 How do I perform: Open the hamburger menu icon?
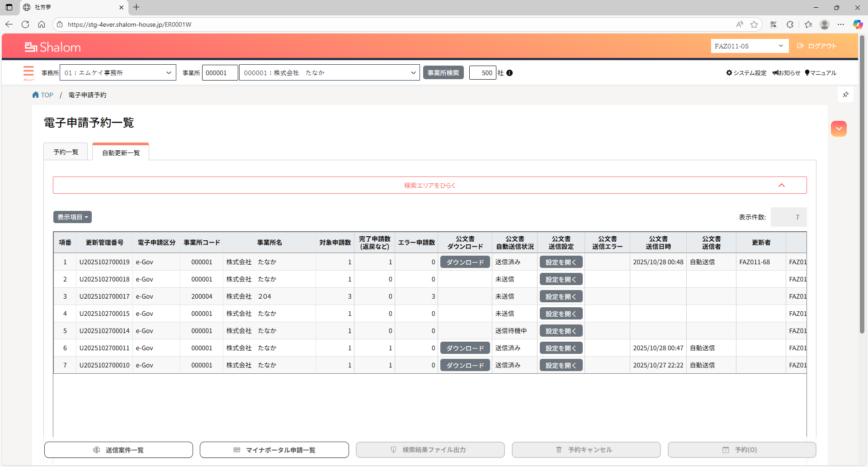pyautogui.click(x=28, y=72)
